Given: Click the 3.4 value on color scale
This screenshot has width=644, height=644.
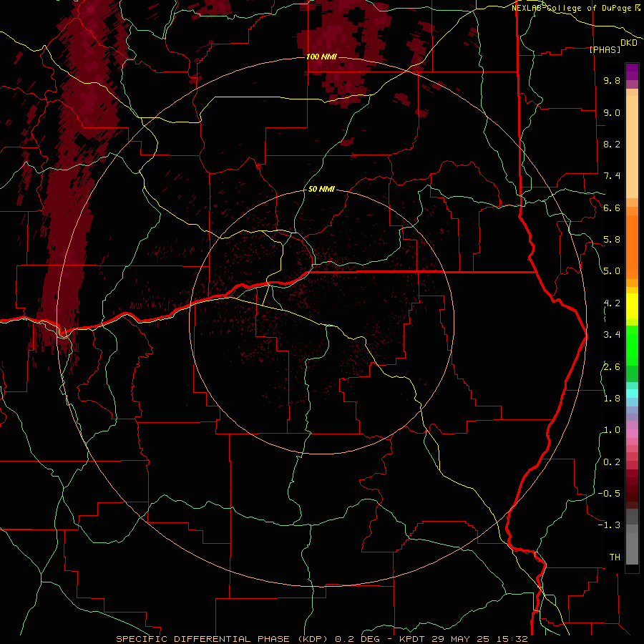Looking at the screenshot, I should (x=612, y=335).
